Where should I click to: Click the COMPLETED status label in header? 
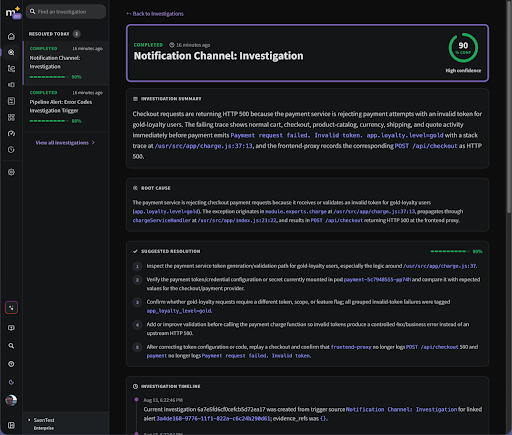(x=148, y=45)
